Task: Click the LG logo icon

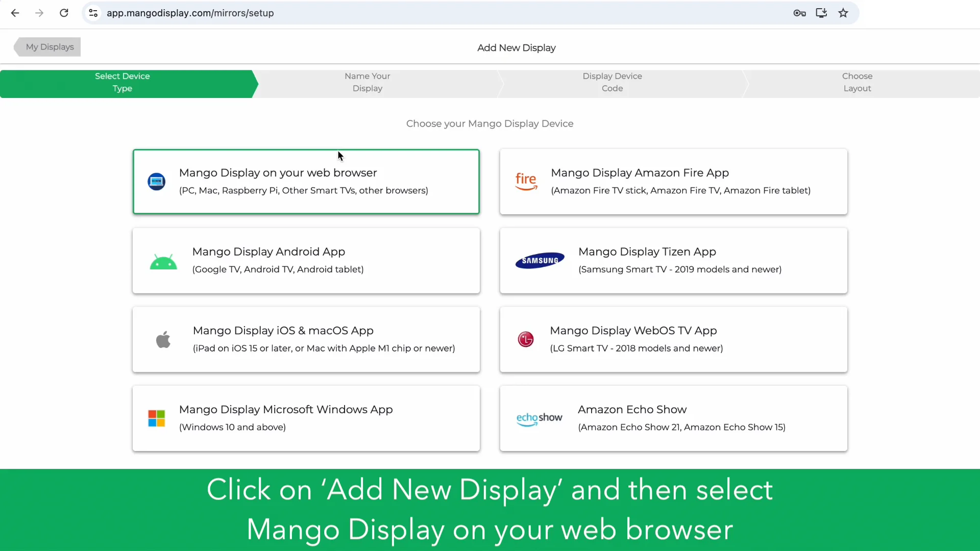Action: click(526, 339)
